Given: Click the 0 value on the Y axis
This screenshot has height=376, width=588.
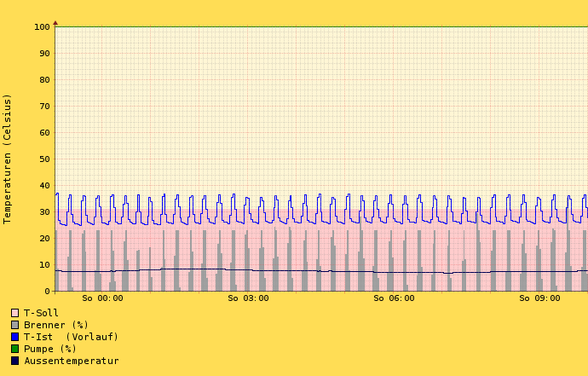Looking at the screenshot, I should (47, 292).
